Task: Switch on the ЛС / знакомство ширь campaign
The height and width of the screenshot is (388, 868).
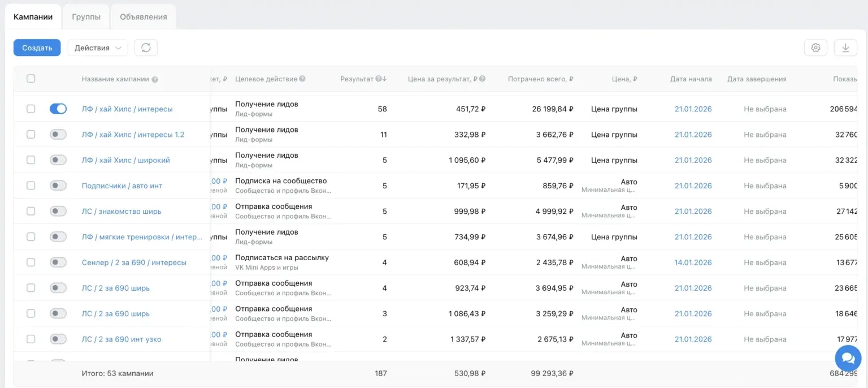Action: tap(58, 211)
